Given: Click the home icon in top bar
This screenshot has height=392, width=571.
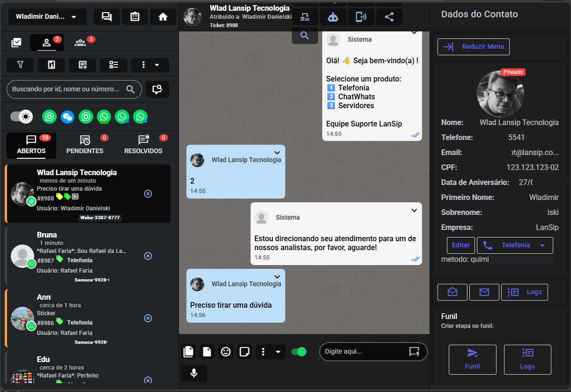Looking at the screenshot, I should coord(163,17).
